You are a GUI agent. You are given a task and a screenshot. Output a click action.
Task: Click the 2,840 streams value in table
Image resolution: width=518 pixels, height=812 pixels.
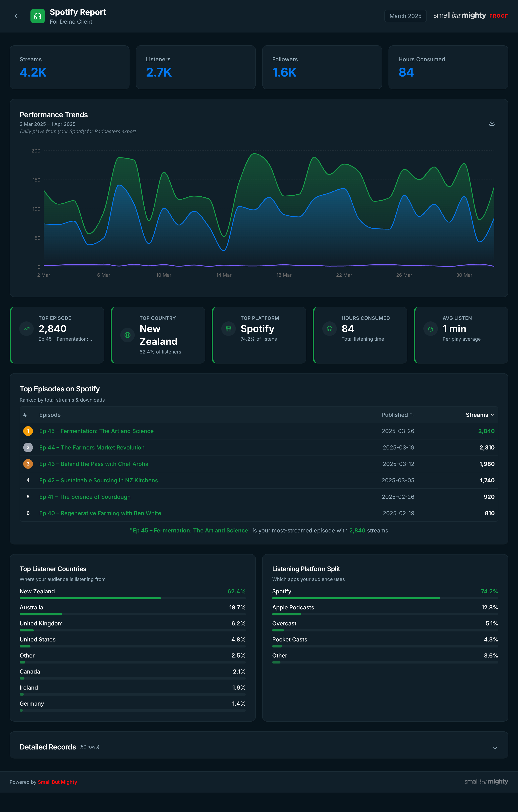pyautogui.click(x=486, y=431)
